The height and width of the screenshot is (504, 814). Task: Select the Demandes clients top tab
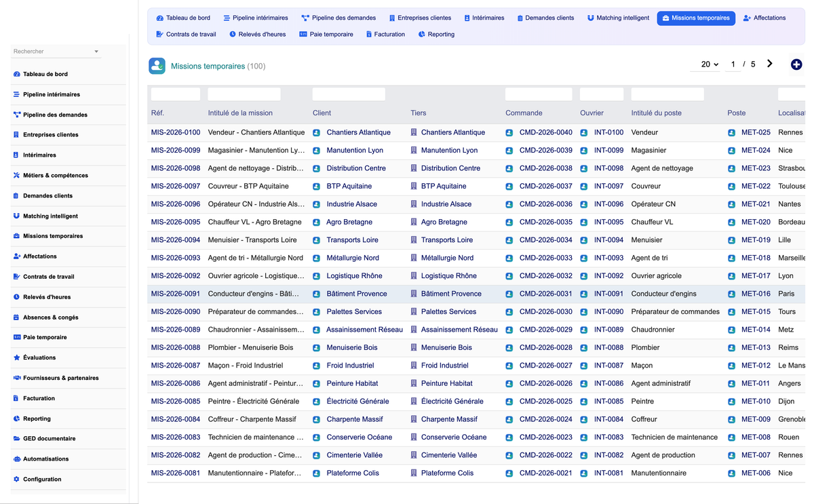coord(545,18)
